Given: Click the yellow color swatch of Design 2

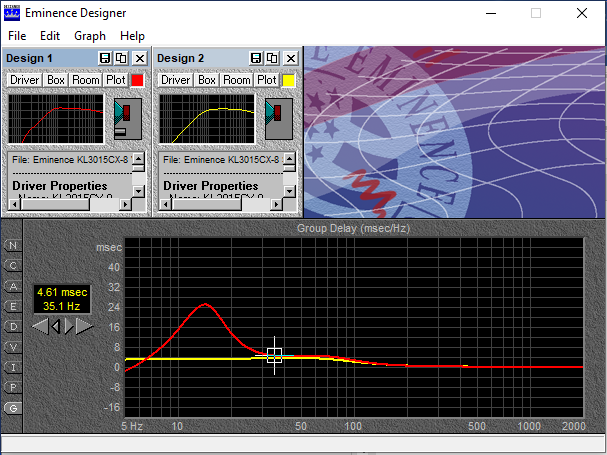Looking at the screenshot, I should [288, 80].
